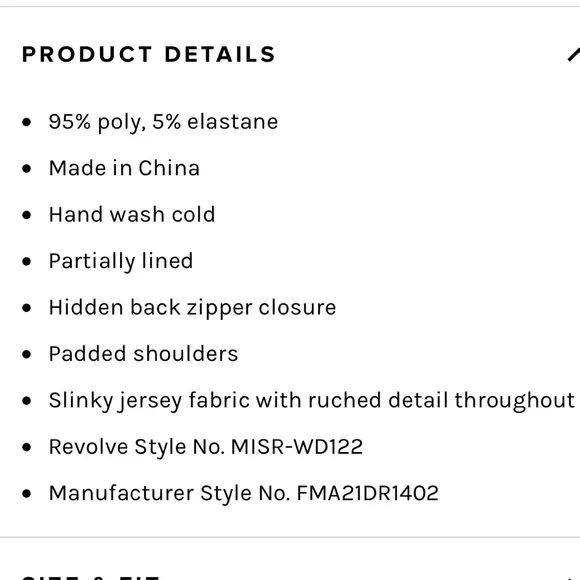Click the Hand wash cold item
This screenshot has width=580, height=580.
(x=132, y=215)
